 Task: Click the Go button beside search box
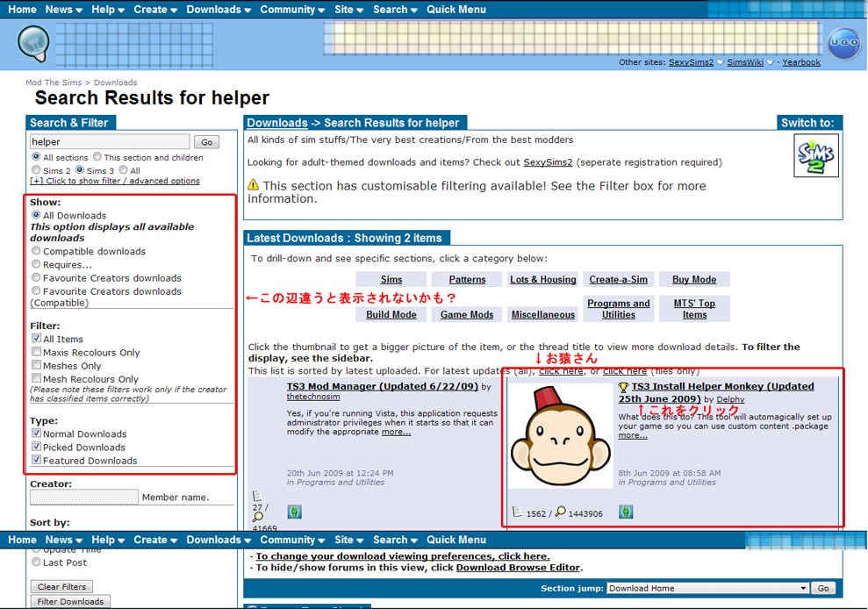click(206, 142)
